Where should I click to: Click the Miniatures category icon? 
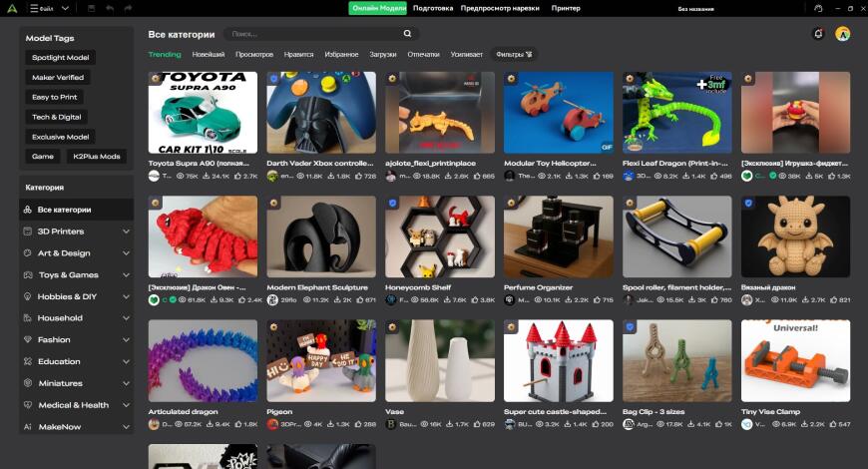(x=28, y=382)
